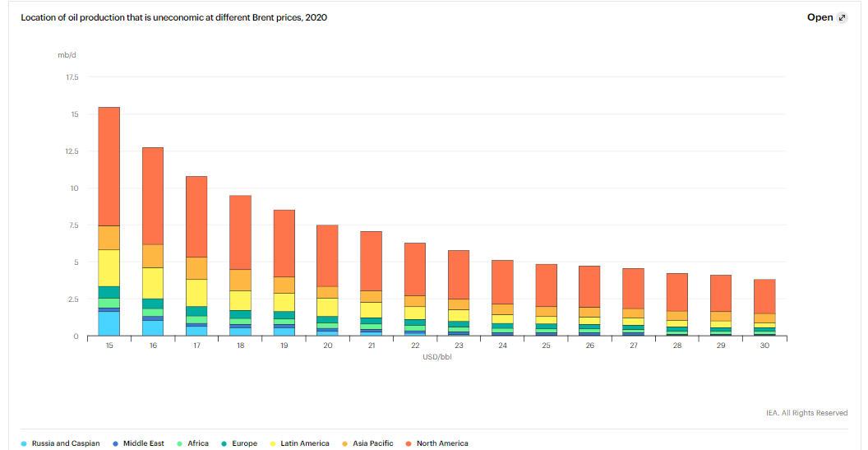Toggle Latin America legend entry
This screenshot has height=450, width=868.
(x=299, y=443)
